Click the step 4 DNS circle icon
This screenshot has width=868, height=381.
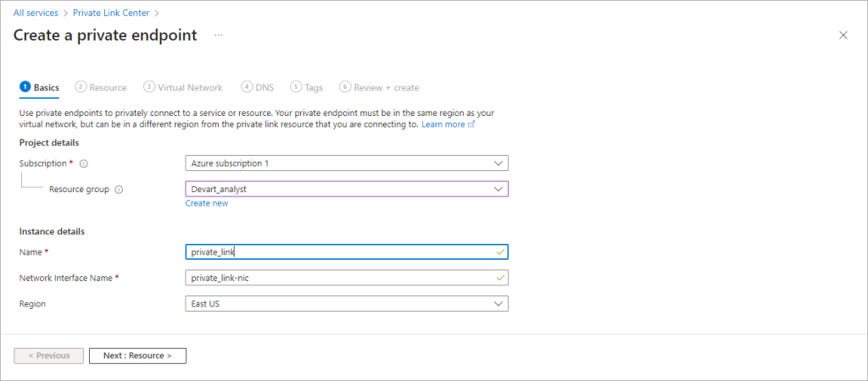(247, 87)
